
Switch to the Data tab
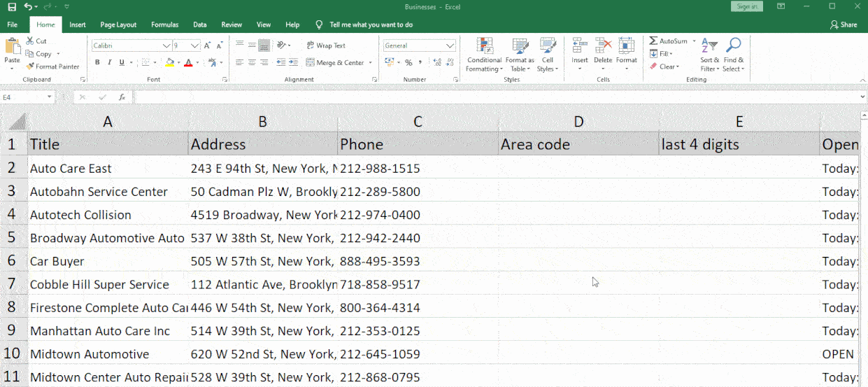200,24
